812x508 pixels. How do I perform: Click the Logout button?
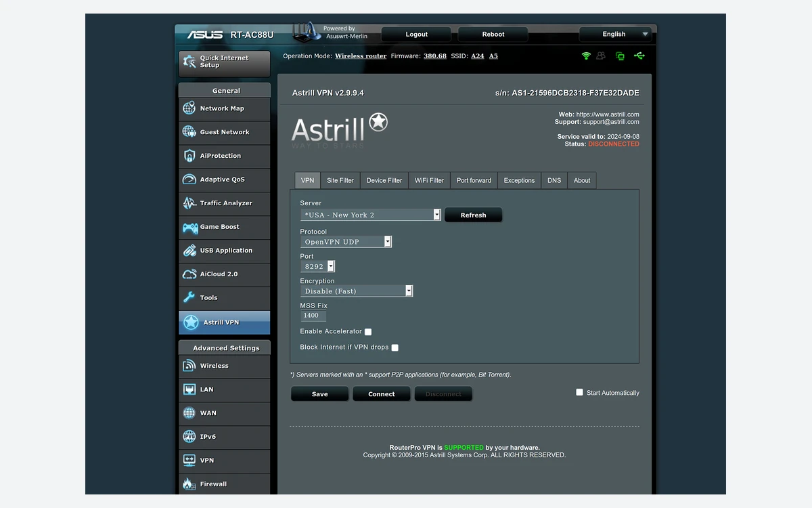tap(417, 34)
